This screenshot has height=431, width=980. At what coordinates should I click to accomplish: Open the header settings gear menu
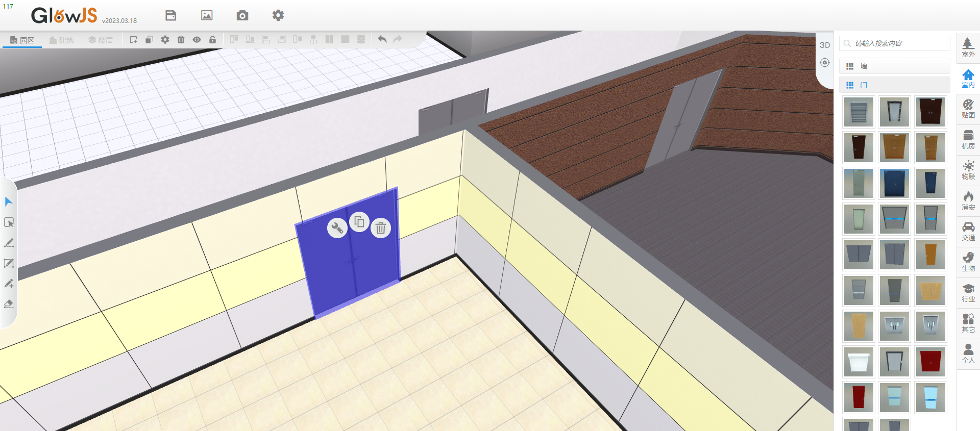[278, 15]
